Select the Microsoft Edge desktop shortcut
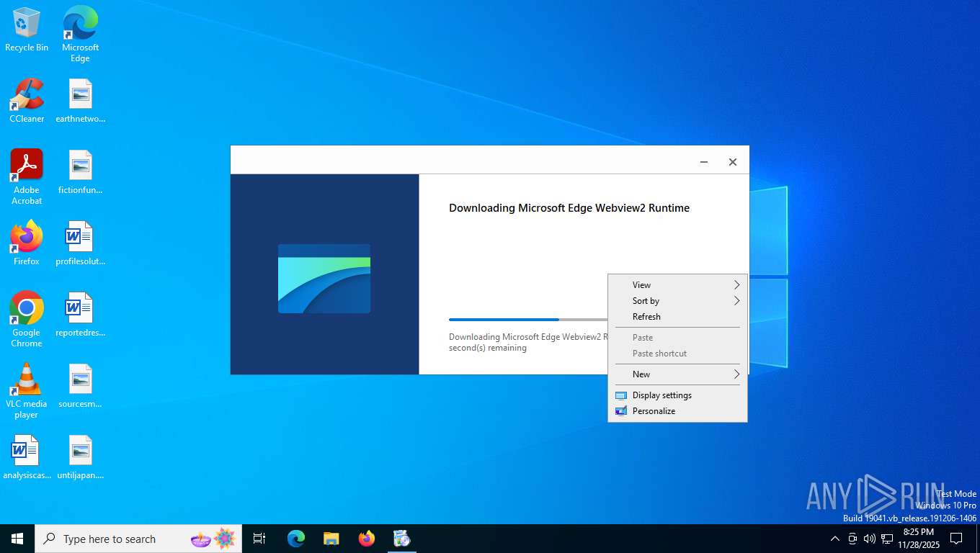Image resolution: width=980 pixels, height=553 pixels. [80, 34]
